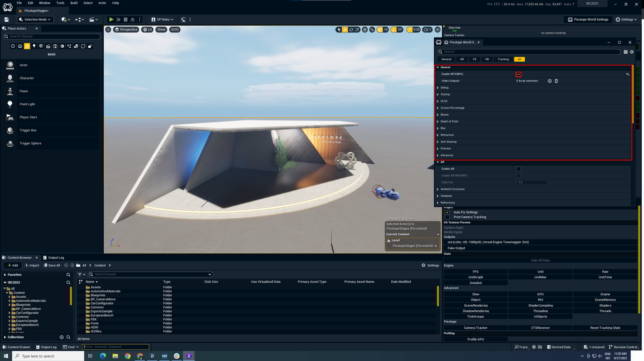Open the viewport hamburger options menu
This screenshot has width=644, height=361.
tap(108, 30)
